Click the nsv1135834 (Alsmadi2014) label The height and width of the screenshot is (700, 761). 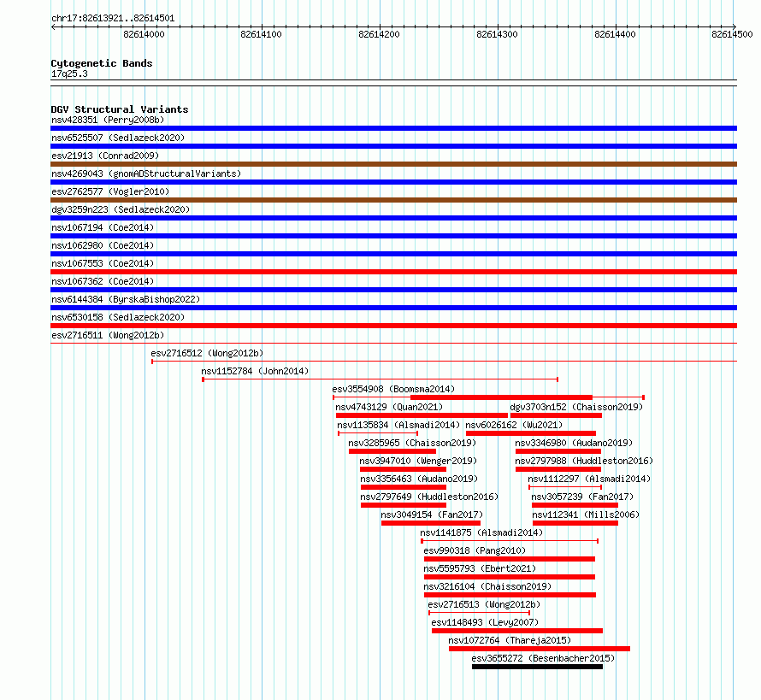[x=398, y=425]
